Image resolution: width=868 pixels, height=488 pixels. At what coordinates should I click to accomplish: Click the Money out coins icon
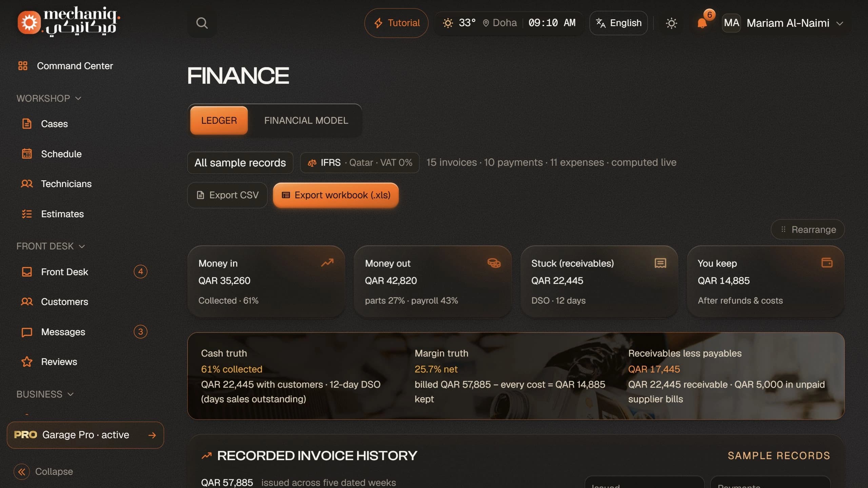pyautogui.click(x=494, y=263)
